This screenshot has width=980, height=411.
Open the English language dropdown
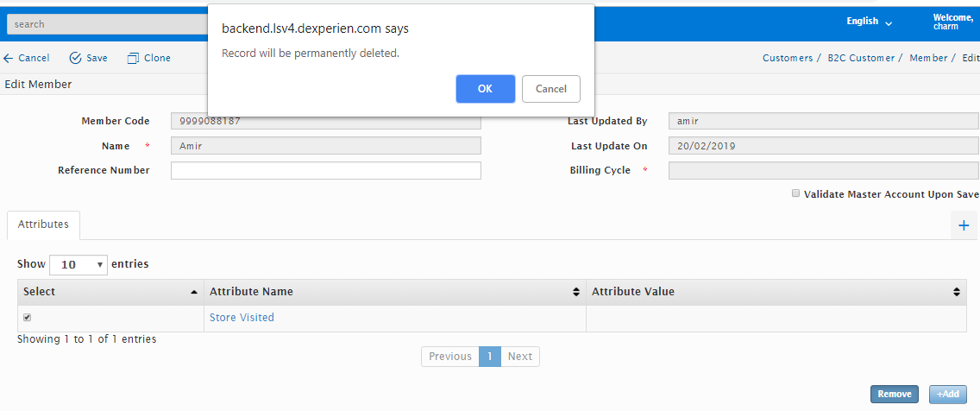[x=869, y=22]
